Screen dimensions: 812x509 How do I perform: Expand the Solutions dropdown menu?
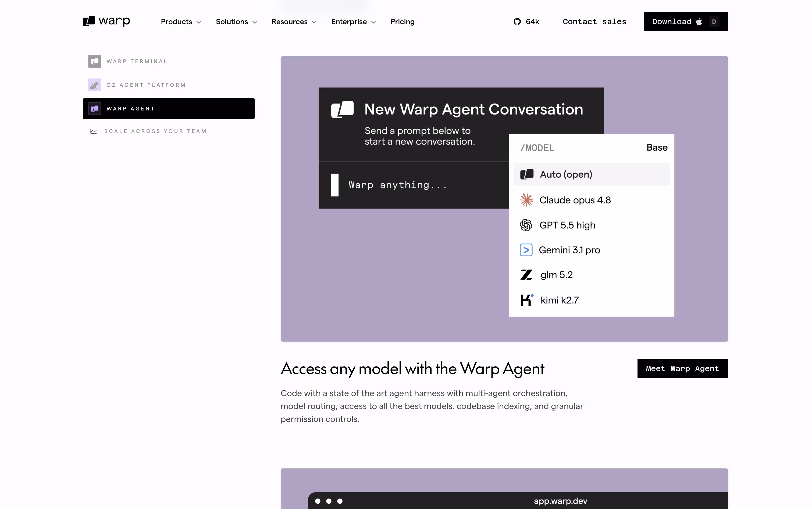(x=236, y=21)
